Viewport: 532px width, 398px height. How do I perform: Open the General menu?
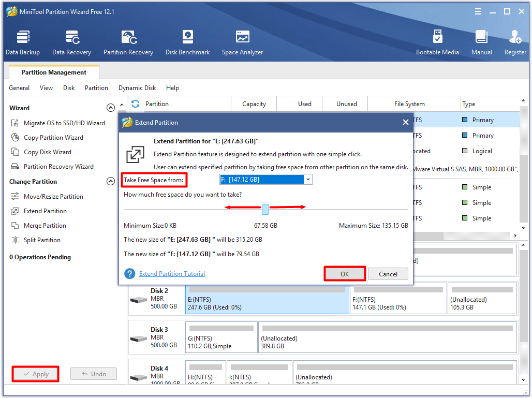[19, 88]
